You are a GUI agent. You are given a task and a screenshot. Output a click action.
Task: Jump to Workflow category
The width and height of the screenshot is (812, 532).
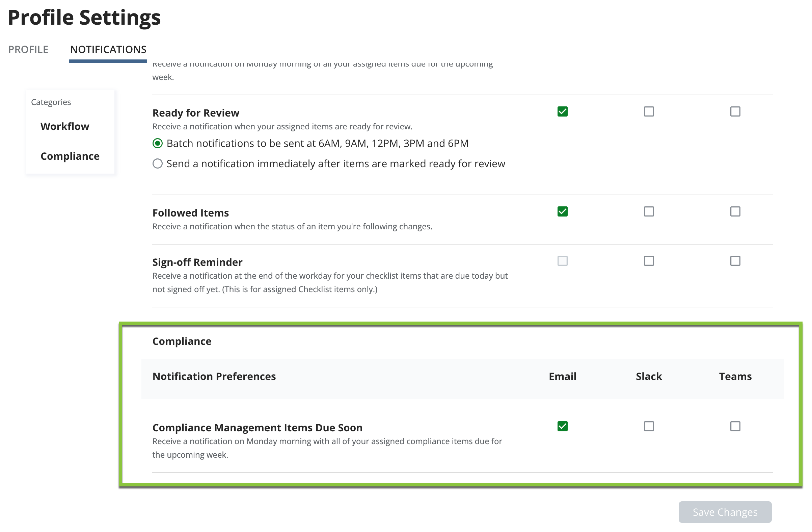click(65, 126)
